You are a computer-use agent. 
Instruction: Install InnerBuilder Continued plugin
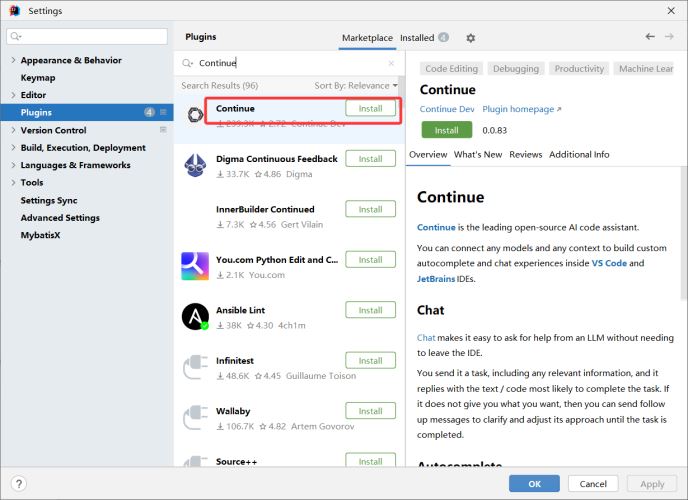pos(370,209)
